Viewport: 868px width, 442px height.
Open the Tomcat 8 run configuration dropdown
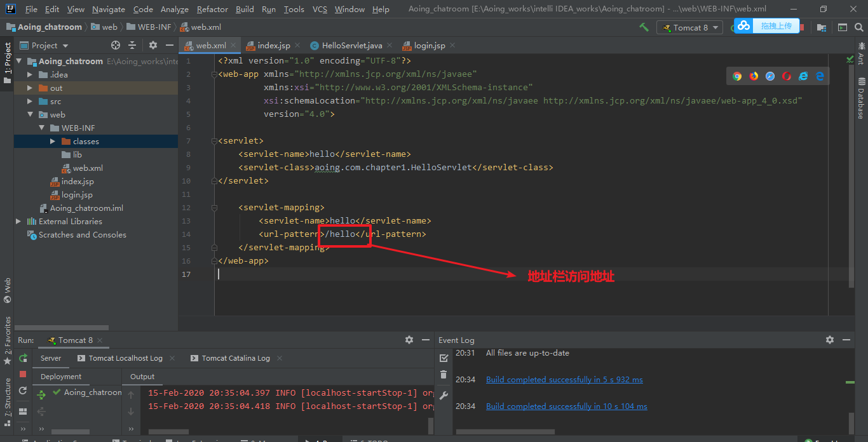(x=690, y=27)
